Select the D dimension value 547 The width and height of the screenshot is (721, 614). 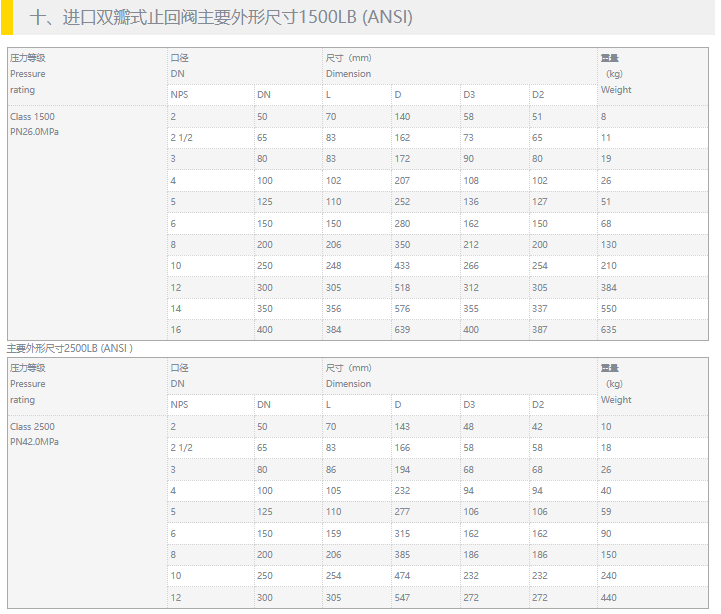coord(402,598)
